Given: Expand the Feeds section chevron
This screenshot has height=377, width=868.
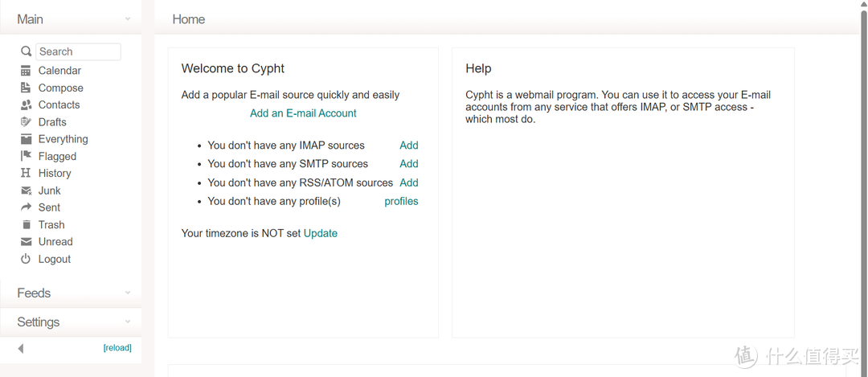Looking at the screenshot, I should pyautogui.click(x=128, y=293).
